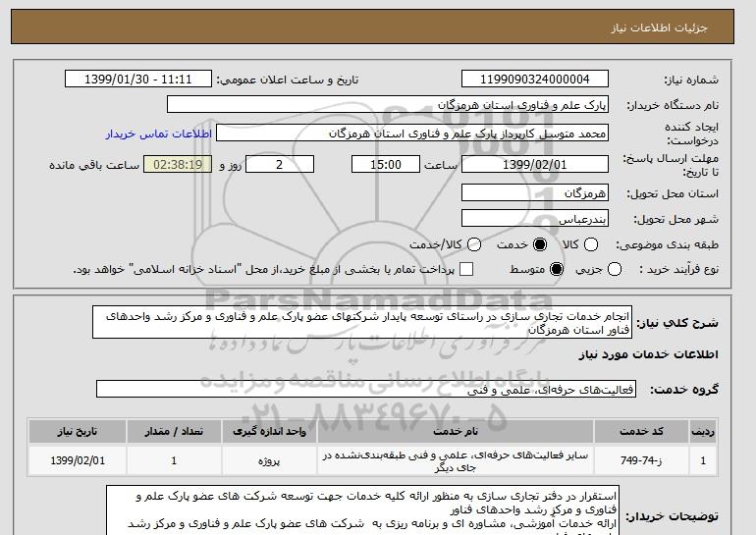The width and height of the screenshot is (756, 535).
Task: Click the ردیف column header
Action: [703, 431]
